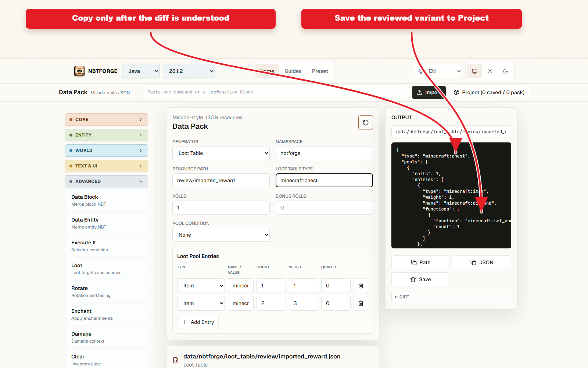Open Project saved and pack panel
Screen dimensions: 588x368
489,92
